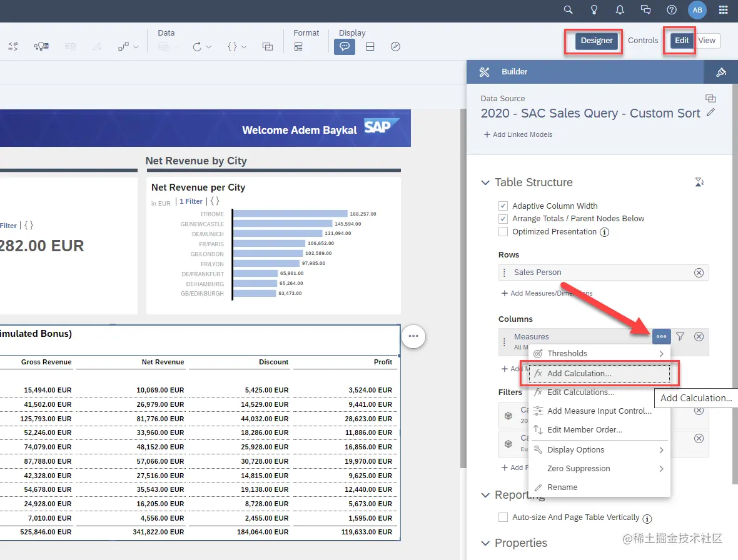
Task: Click the filter sliders toolbar icon
Action: tap(13, 46)
